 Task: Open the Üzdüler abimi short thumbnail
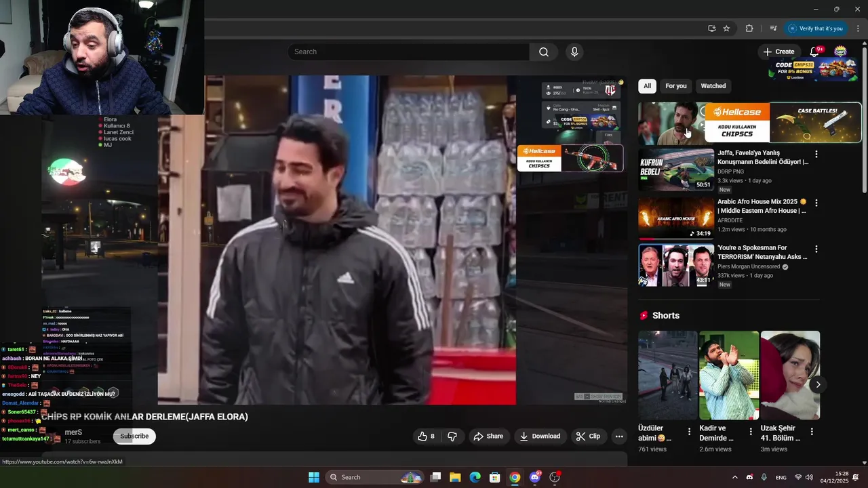667,375
